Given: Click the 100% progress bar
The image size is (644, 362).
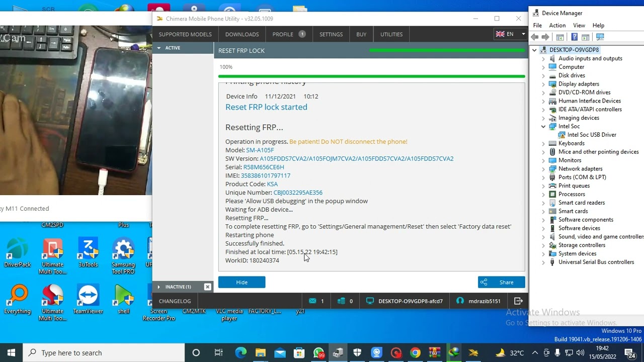Looking at the screenshot, I should pyautogui.click(x=372, y=76).
